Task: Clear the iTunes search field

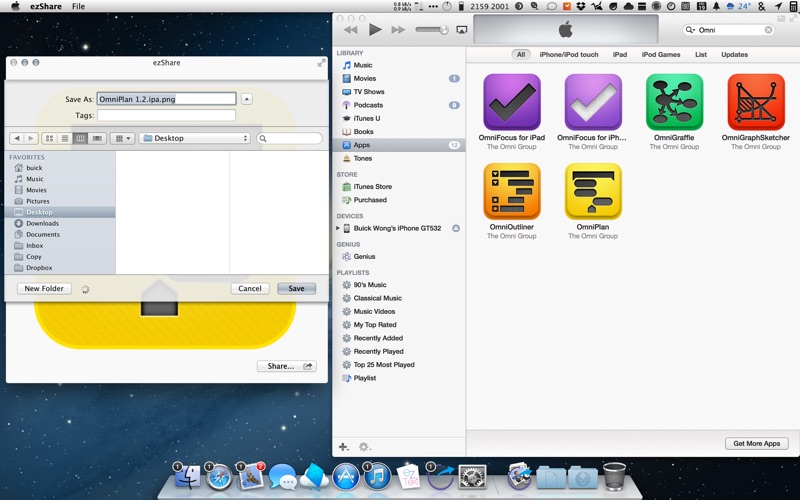Action: [768, 30]
